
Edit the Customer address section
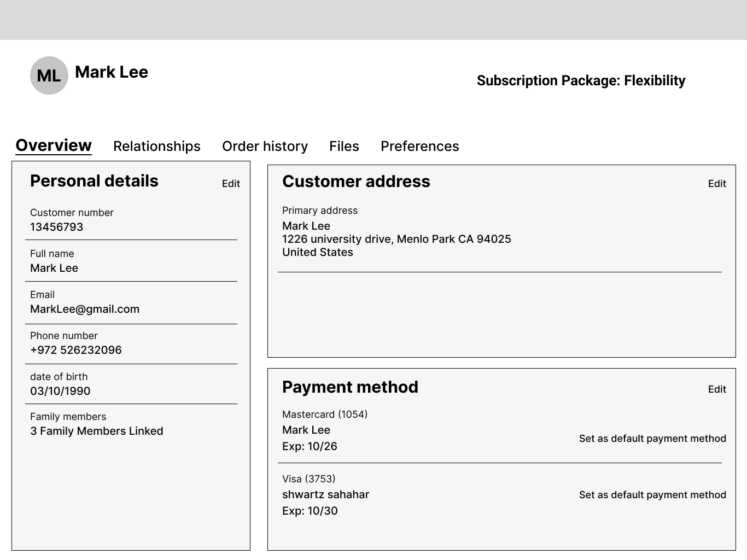(717, 184)
